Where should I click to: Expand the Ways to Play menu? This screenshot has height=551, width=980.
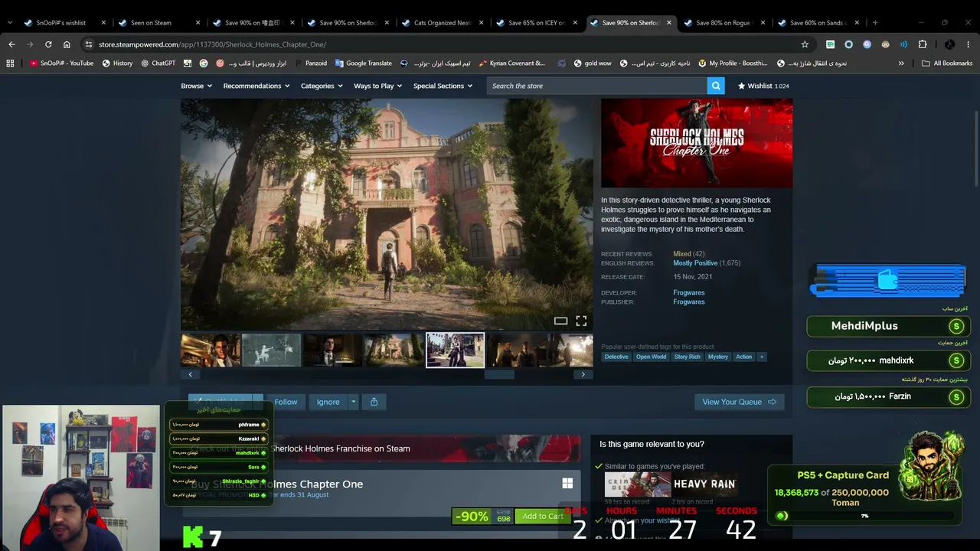coord(378,86)
